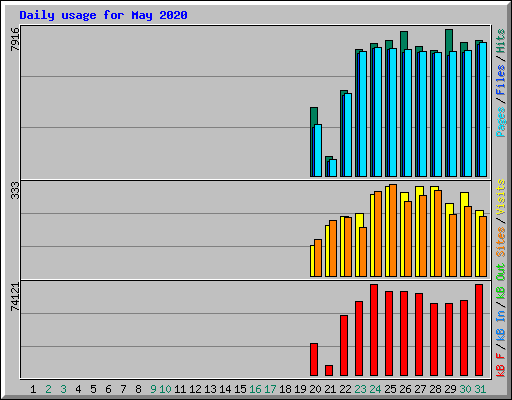Click the green "Hits" legend label

[501, 41]
